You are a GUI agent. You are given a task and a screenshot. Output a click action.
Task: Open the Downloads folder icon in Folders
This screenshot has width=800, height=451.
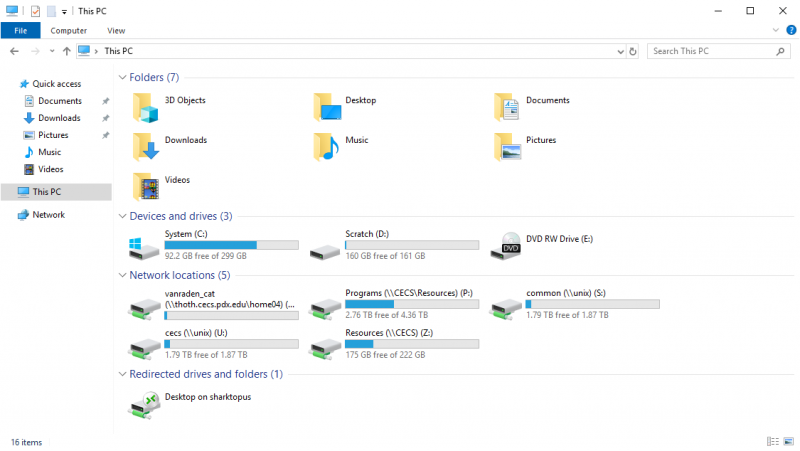(145, 147)
